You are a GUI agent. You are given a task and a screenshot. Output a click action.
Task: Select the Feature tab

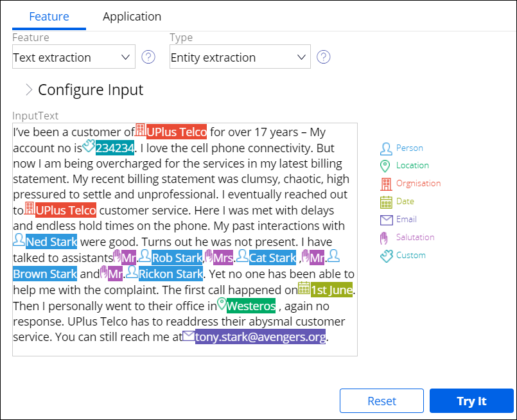tap(49, 17)
